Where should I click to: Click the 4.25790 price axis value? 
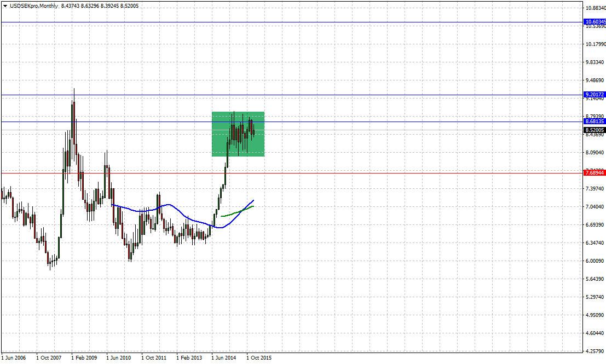click(x=595, y=351)
